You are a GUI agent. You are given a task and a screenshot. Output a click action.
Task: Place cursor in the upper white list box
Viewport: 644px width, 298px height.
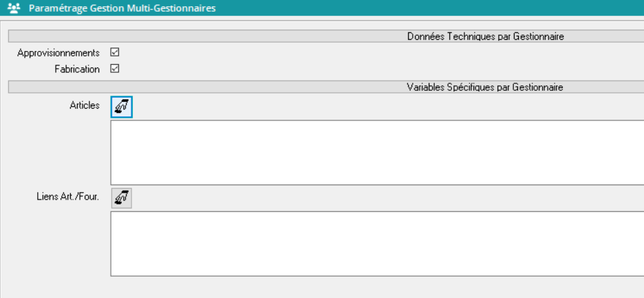[x=377, y=152]
